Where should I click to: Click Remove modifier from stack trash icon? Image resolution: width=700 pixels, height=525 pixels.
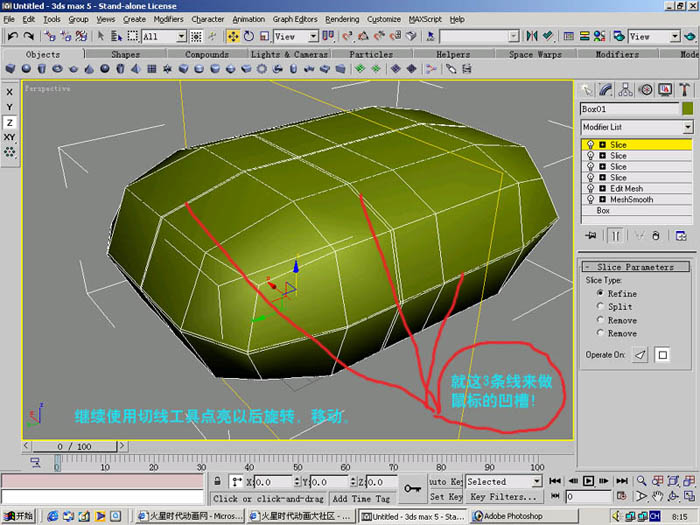click(656, 235)
